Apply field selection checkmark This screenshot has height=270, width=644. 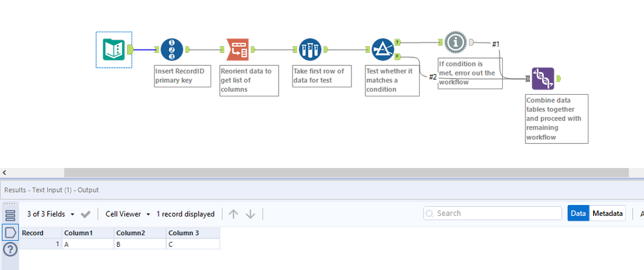tap(86, 214)
